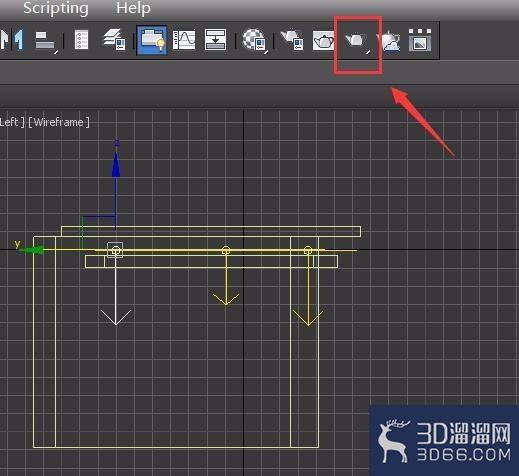Toggle the highlighted Ribbon button
The image size is (519, 476).
click(x=152, y=40)
